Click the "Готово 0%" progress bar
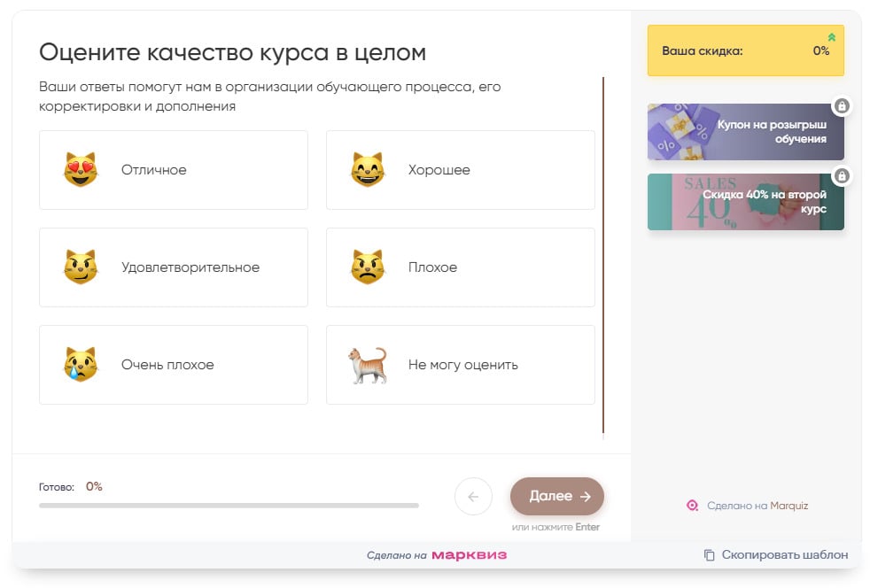870x588 pixels. tap(228, 505)
